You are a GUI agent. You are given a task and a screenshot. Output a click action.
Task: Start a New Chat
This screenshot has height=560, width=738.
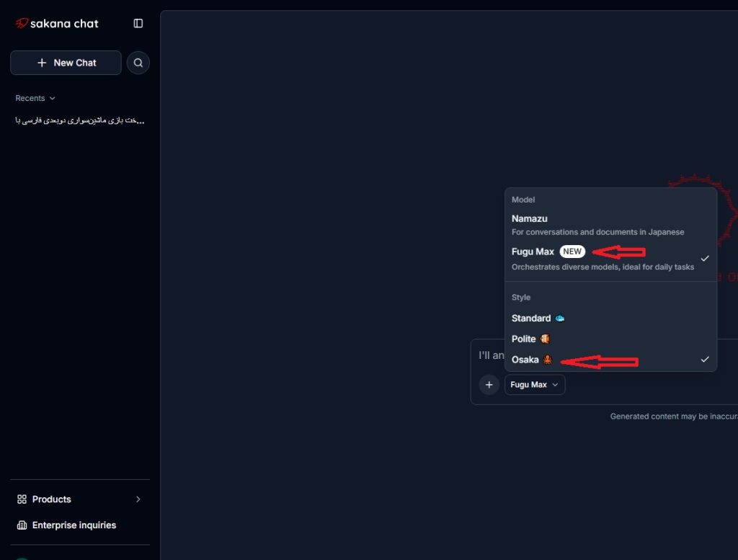[x=66, y=63]
